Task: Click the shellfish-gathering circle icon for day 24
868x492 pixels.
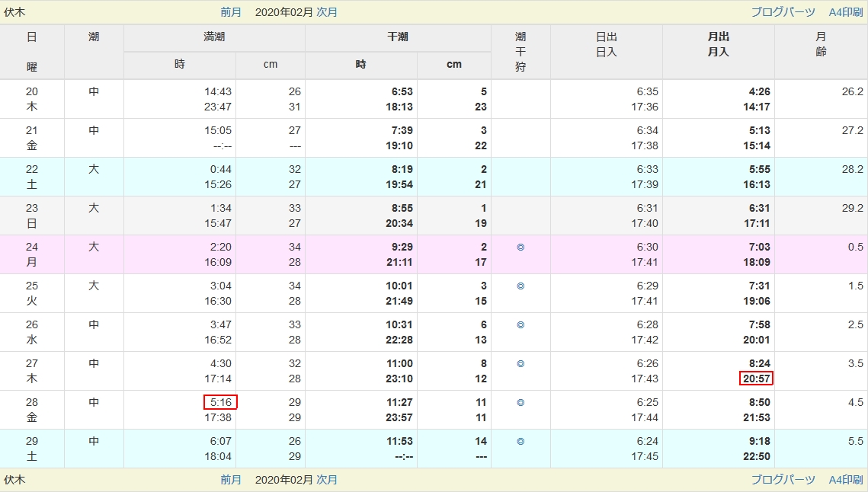Action: pos(520,248)
